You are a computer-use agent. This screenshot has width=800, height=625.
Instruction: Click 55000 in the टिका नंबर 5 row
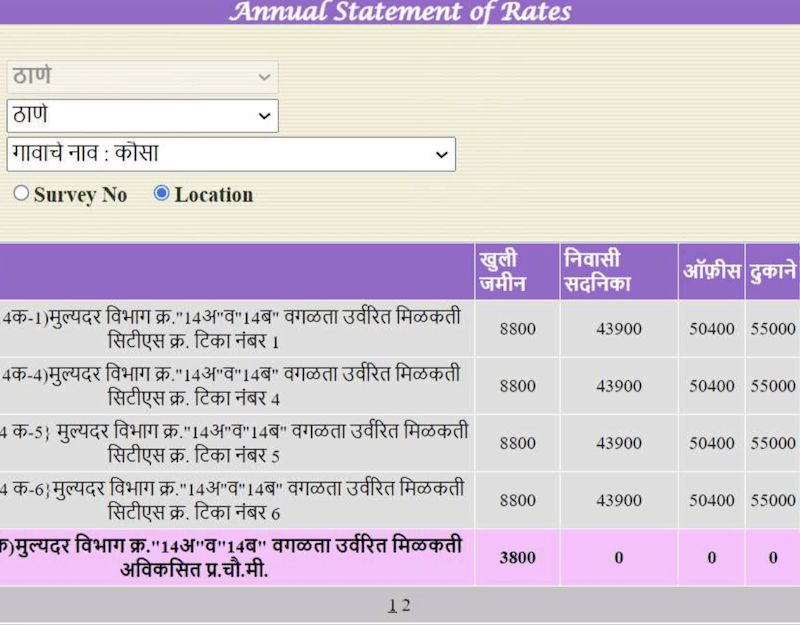773,443
